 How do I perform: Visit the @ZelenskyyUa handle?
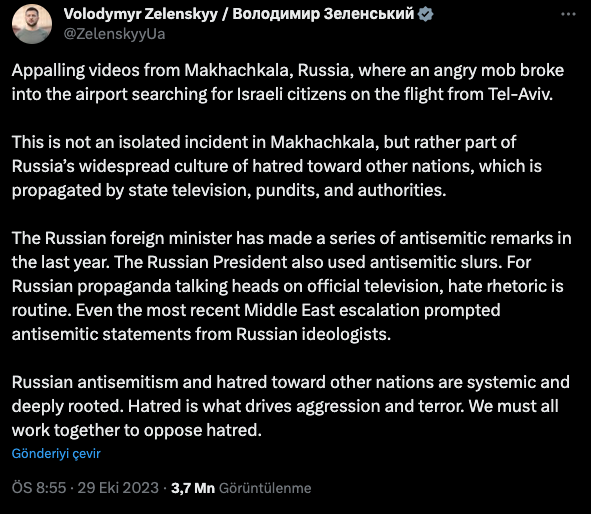point(114,34)
